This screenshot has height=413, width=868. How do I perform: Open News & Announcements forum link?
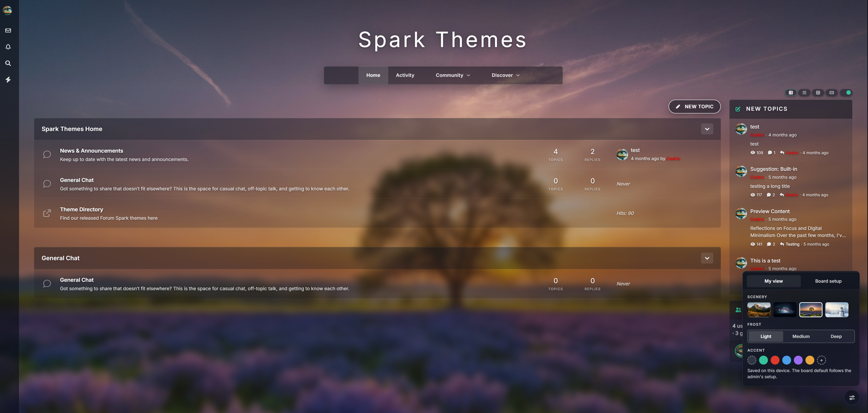[92, 151]
